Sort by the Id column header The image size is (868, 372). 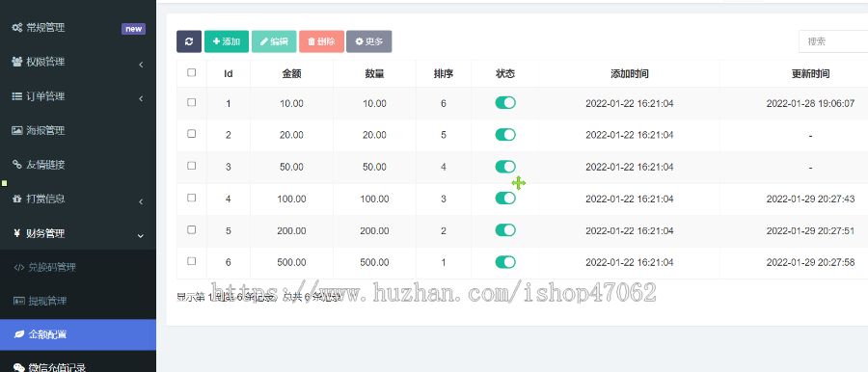pyautogui.click(x=228, y=73)
